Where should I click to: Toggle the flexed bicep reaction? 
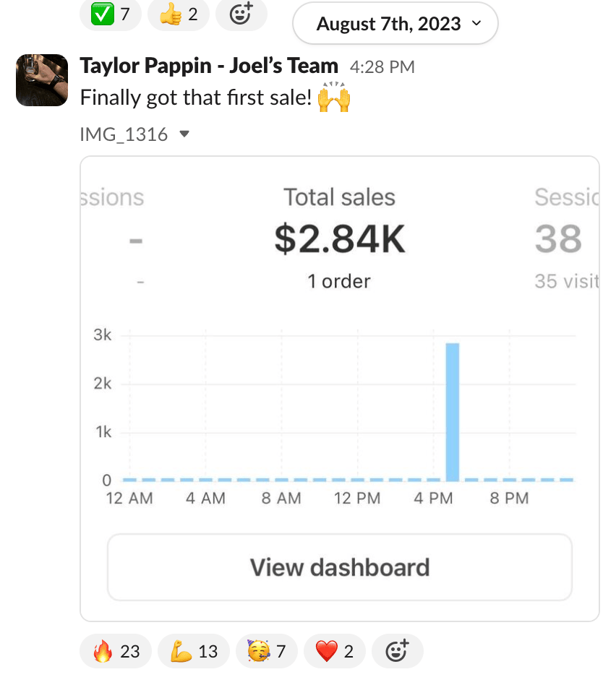tap(193, 651)
